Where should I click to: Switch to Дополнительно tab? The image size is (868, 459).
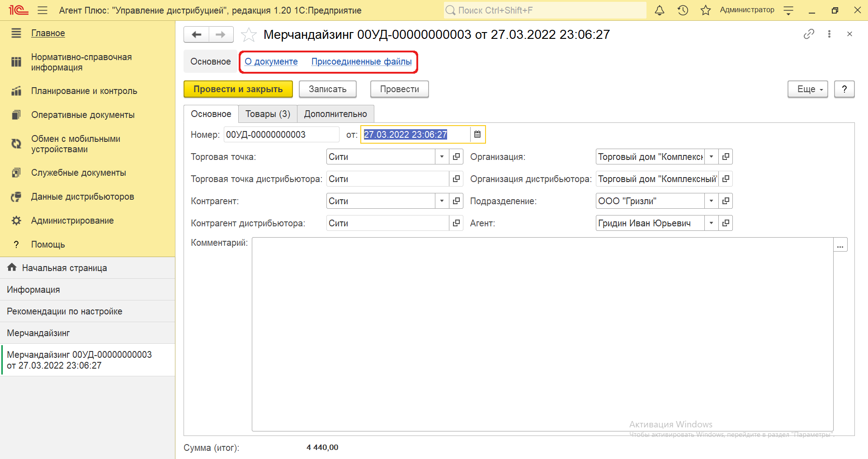335,114
